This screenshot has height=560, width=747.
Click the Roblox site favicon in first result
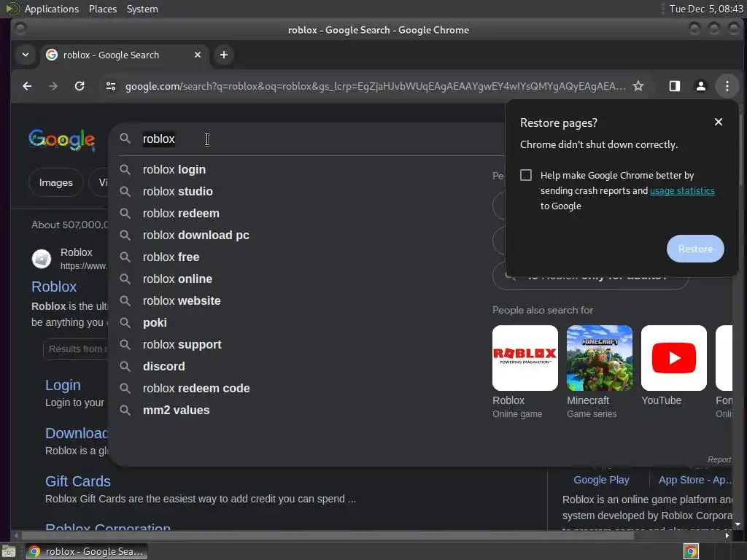[x=42, y=259]
